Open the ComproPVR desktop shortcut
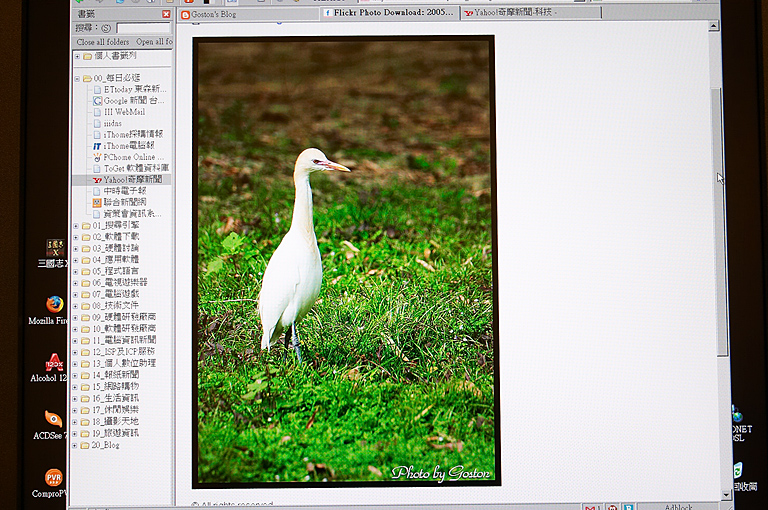 coord(54,477)
